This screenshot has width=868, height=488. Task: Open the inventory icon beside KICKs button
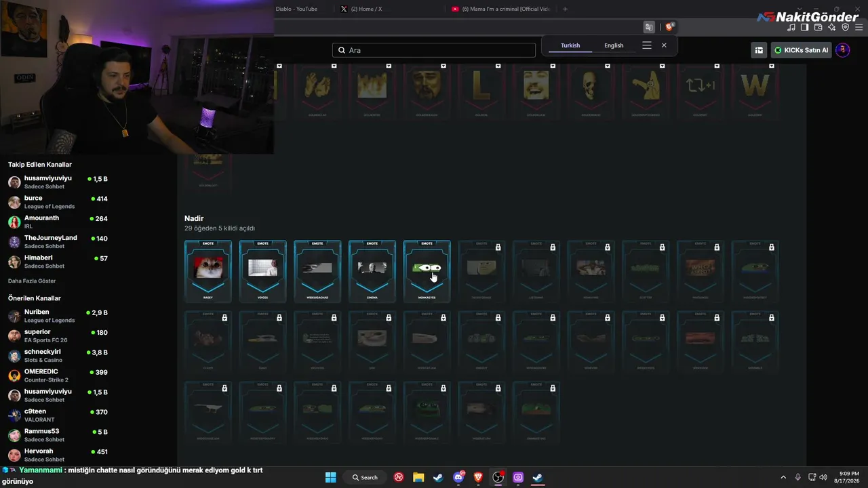coord(759,50)
